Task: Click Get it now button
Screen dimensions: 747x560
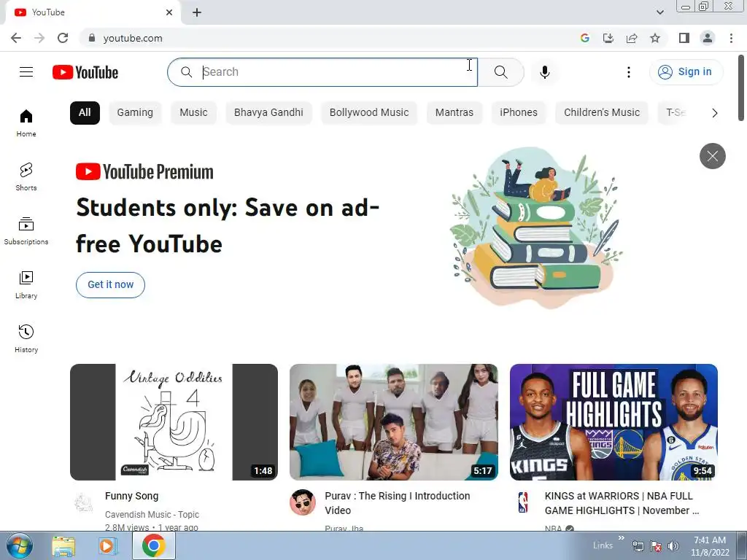Action: point(110,285)
